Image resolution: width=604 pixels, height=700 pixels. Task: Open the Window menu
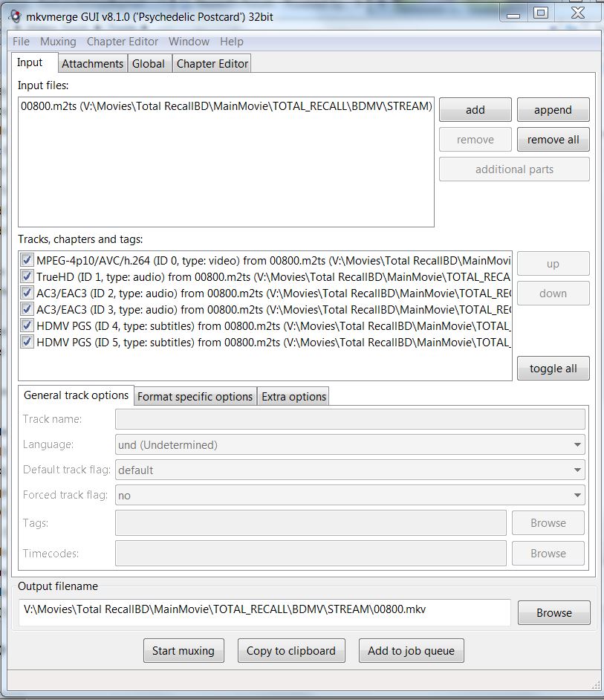pos(189,42)
